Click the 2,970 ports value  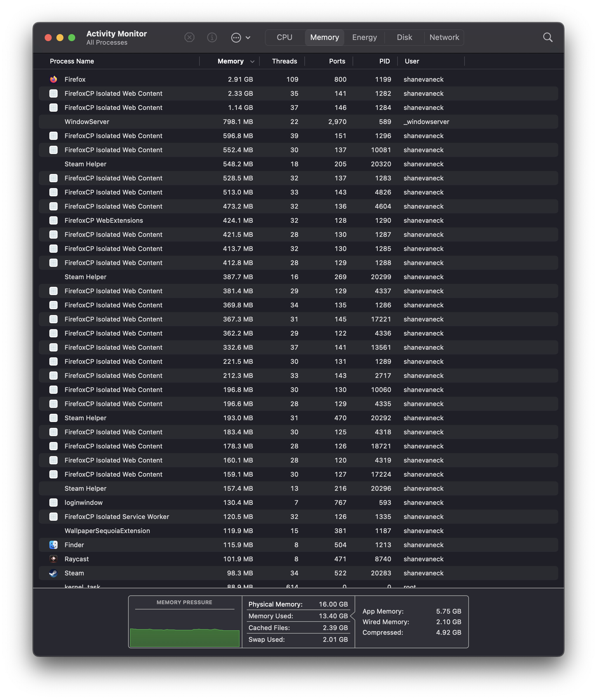pyautogui.click(x=337, y=122)
